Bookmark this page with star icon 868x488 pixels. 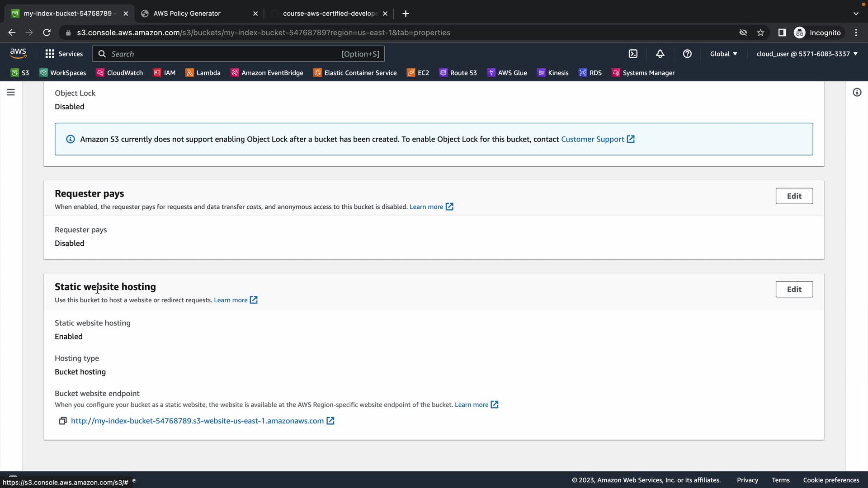click(760, 33)
